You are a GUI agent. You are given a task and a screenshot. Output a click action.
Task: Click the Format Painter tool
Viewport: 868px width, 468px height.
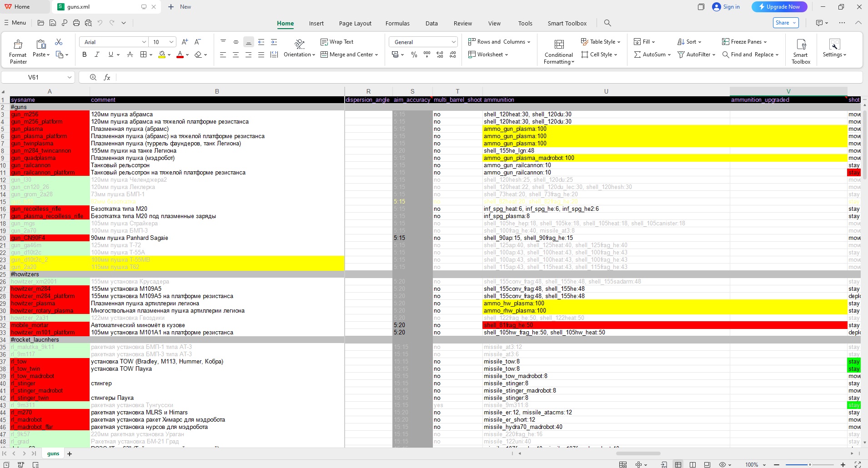[x=18, y=51]
